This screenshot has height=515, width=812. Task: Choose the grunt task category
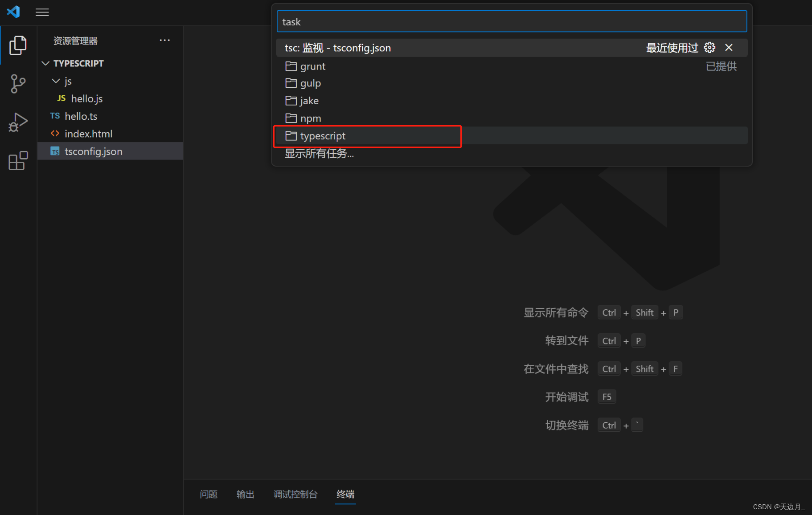coord(512,66)
